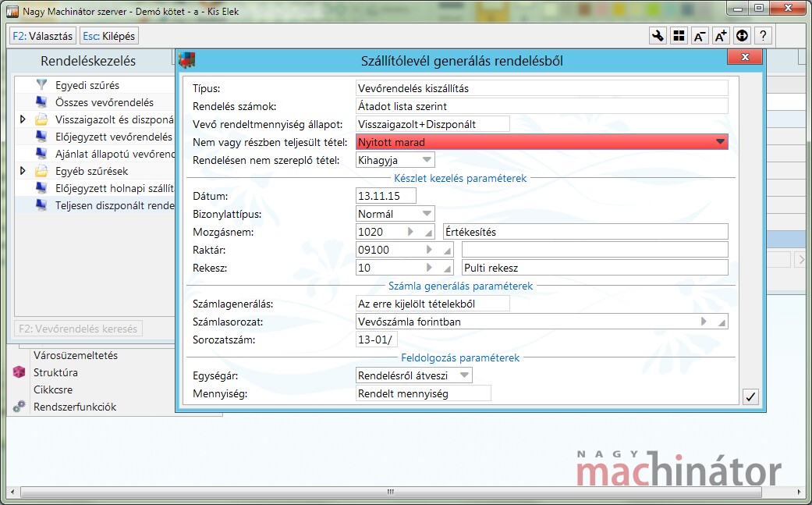The width and height of the screenshot is (812, 505).
Task: Click the dialog's colorful app icon
Action: pos(187,61)
